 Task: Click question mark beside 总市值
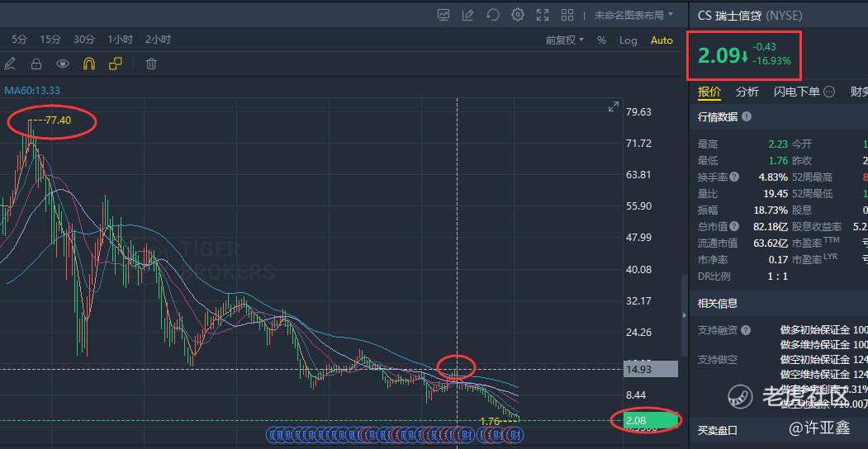734,225
